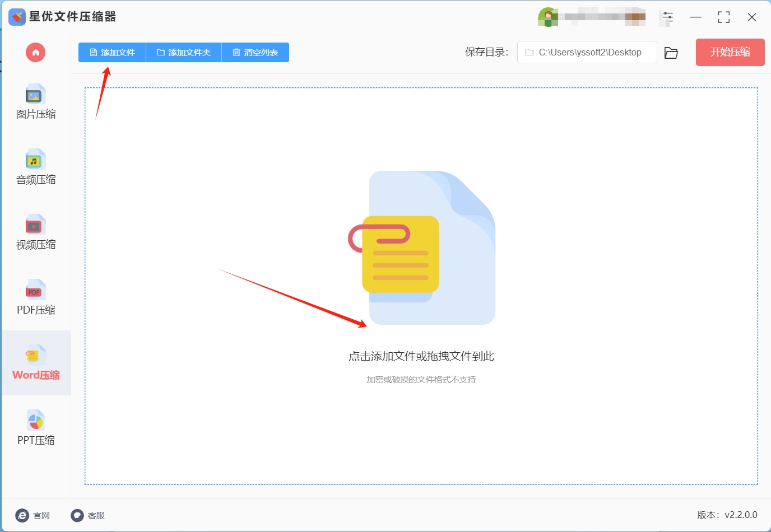Open the 图片压缩 image compression section
The image size is (771, 532).
click(36, 102)
